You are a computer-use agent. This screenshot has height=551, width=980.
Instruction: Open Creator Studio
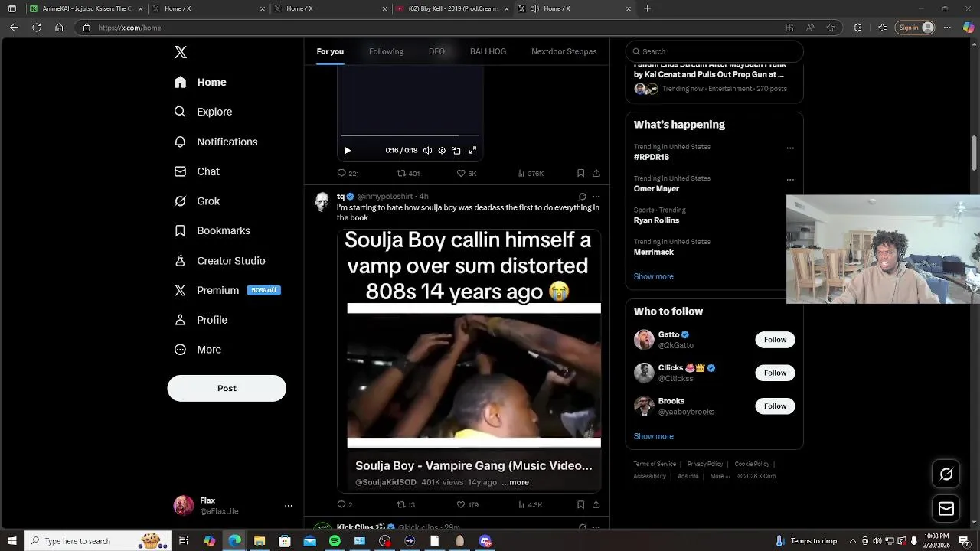(220, 260)
